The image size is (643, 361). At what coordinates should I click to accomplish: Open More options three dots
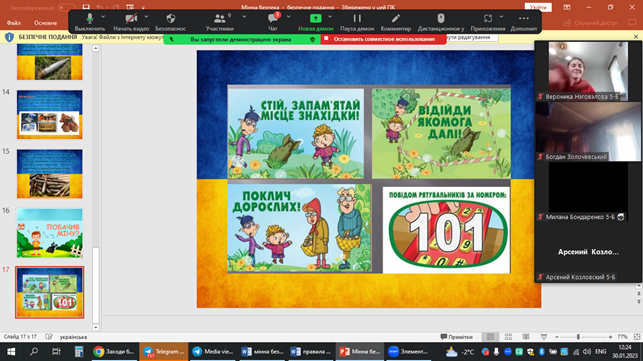click(524, 22)
